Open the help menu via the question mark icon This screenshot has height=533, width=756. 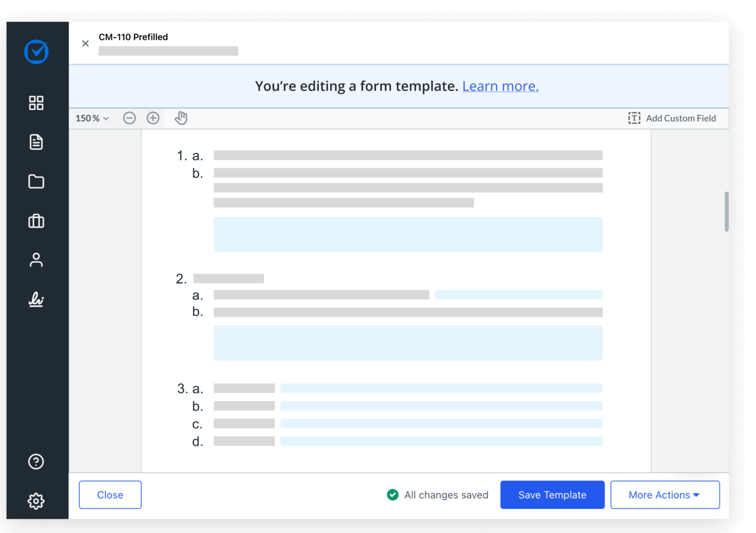(36, 461)
